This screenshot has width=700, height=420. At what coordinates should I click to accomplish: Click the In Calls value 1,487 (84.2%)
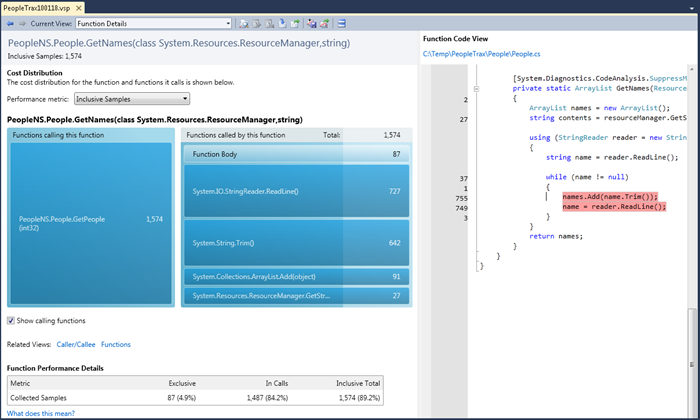tap(267, 398)
